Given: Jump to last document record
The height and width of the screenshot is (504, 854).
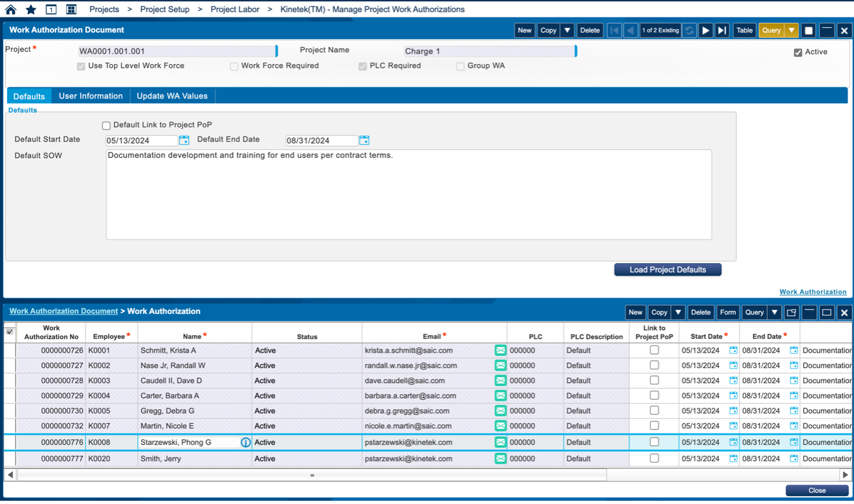Looking at the screenshot, I should click(x=723, y=30).
